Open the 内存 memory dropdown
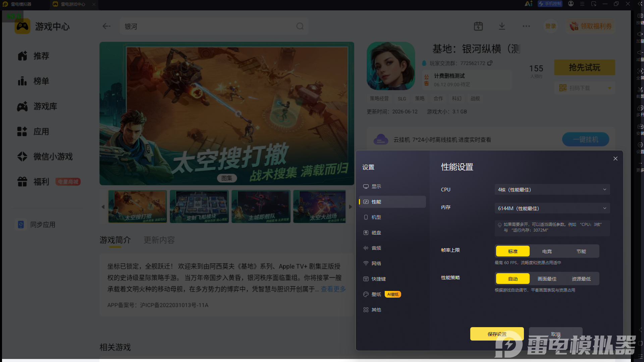 [552, 208]
